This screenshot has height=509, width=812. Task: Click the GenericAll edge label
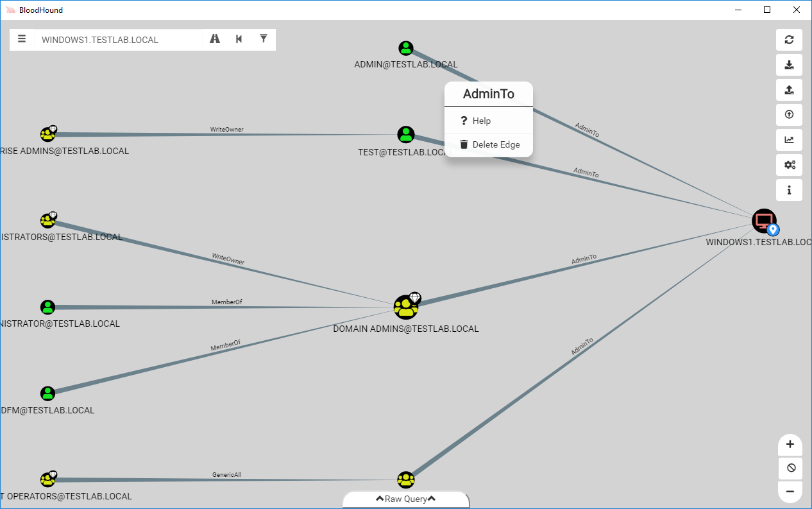coord(227,475)
